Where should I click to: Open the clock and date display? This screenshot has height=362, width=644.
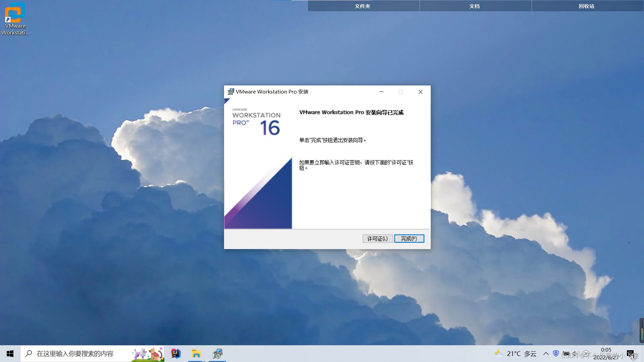[x=606, y=354]
